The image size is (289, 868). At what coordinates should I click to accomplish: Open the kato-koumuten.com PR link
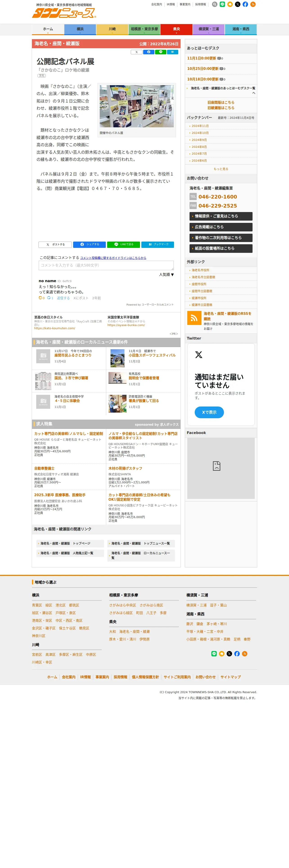[x=54, y=328]
